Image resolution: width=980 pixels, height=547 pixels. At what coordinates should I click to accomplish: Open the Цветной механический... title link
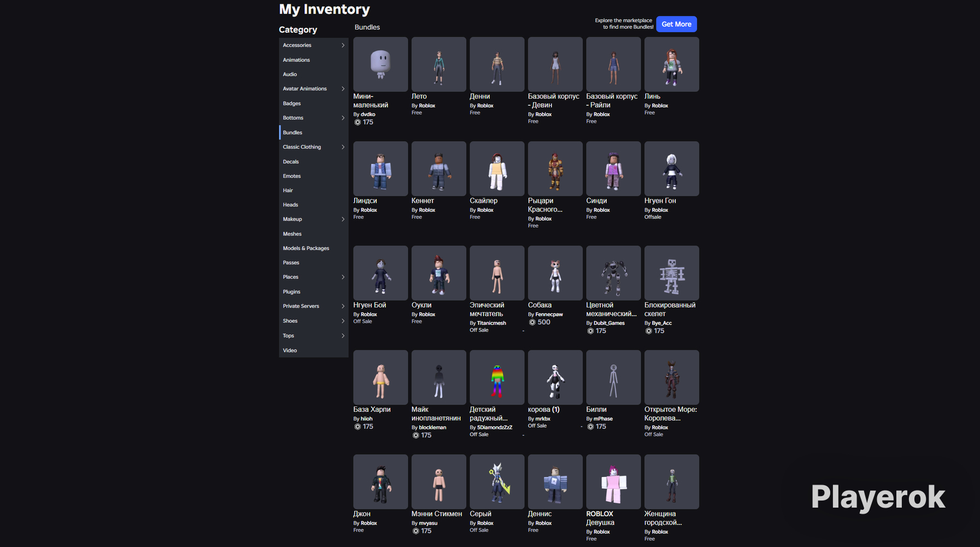611,310
